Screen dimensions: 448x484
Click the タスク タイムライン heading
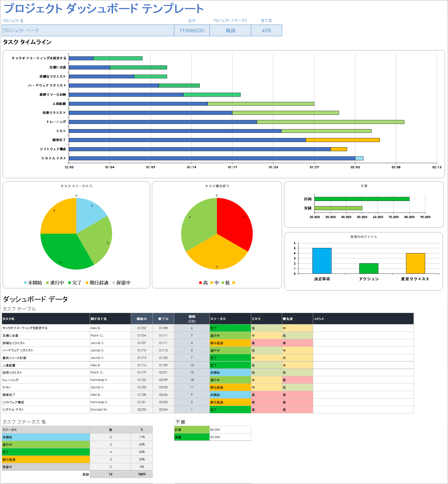pyautogui.click(x=27, y=42)
